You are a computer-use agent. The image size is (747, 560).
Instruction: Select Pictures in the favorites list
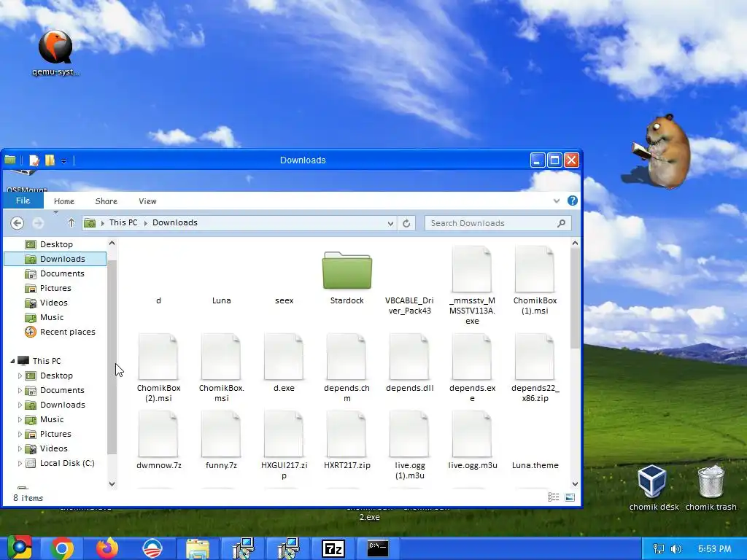(55, 288)
